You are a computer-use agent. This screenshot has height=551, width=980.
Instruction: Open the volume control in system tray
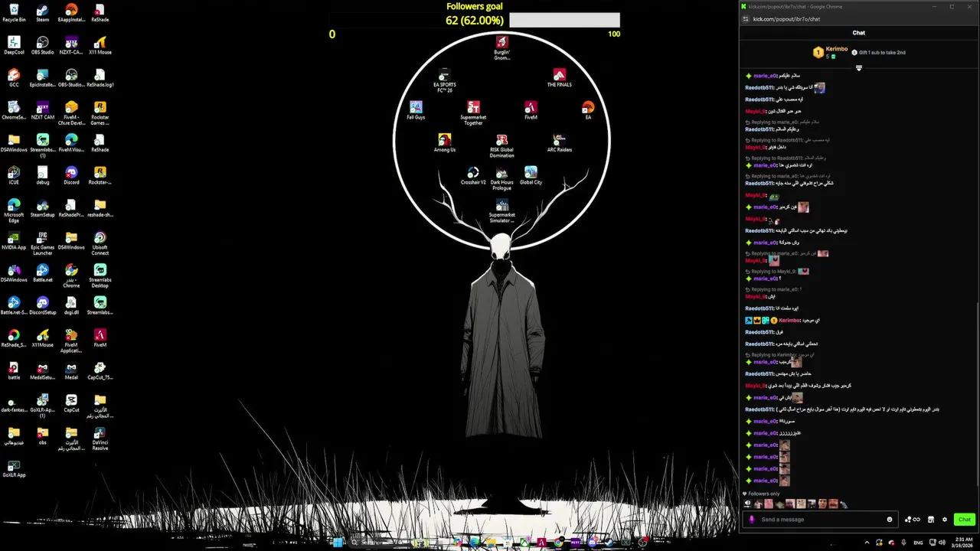coord(942,543)
